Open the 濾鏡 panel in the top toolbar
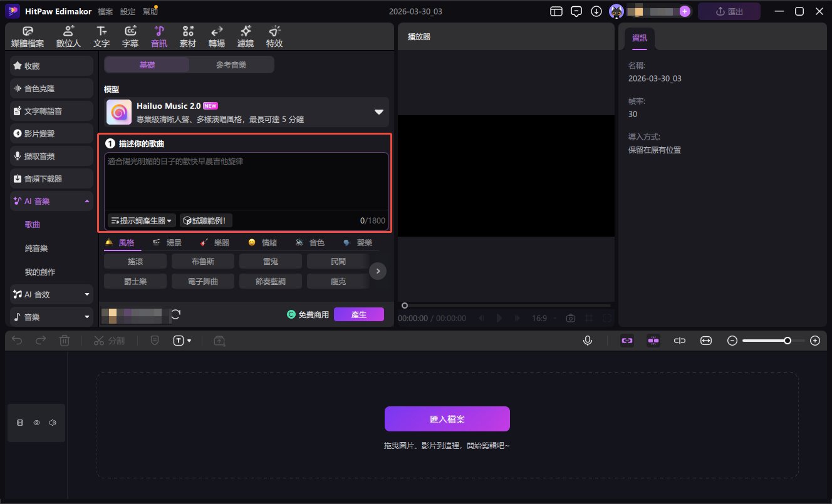832x504 pixels. tap(245, 36)
